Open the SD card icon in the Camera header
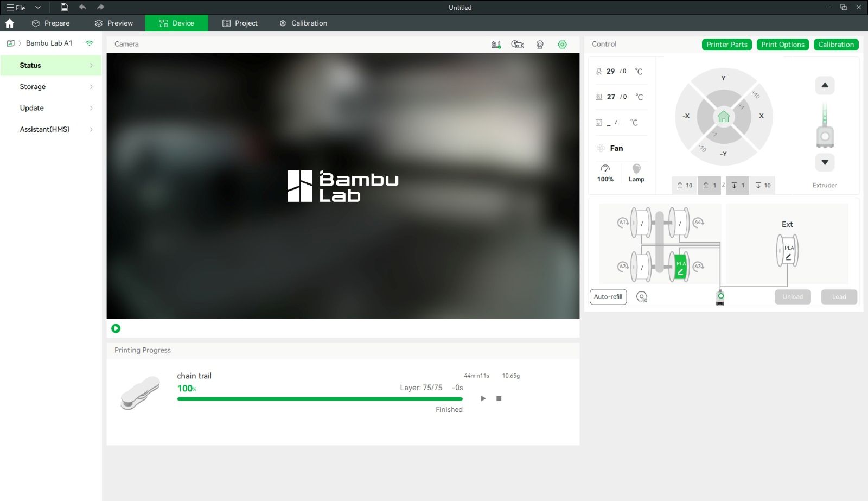Screen dimensions: 868x501 pyautogui.click(x=496, y=45)
